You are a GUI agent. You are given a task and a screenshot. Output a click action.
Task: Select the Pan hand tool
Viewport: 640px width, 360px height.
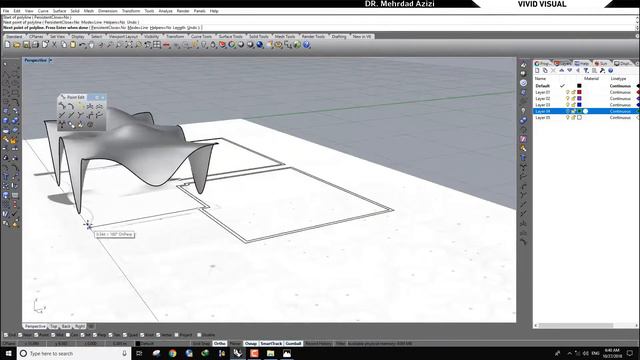(91, 44)
